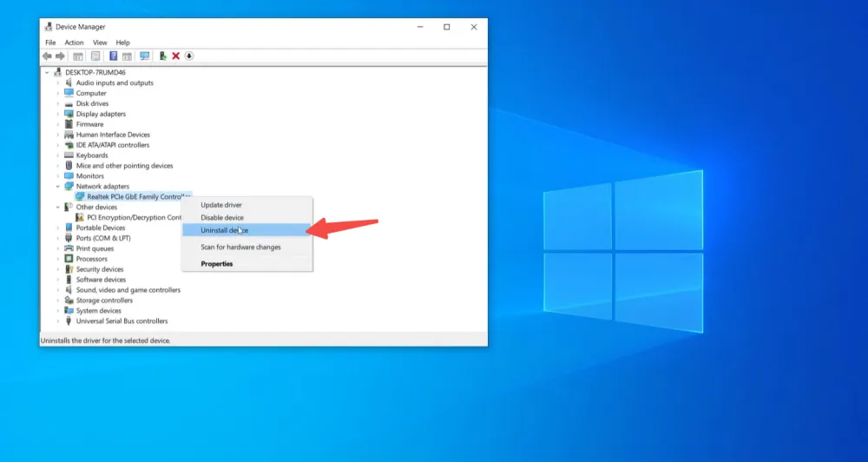
Task: Select the "System devices" label
Action: (99, 311)
